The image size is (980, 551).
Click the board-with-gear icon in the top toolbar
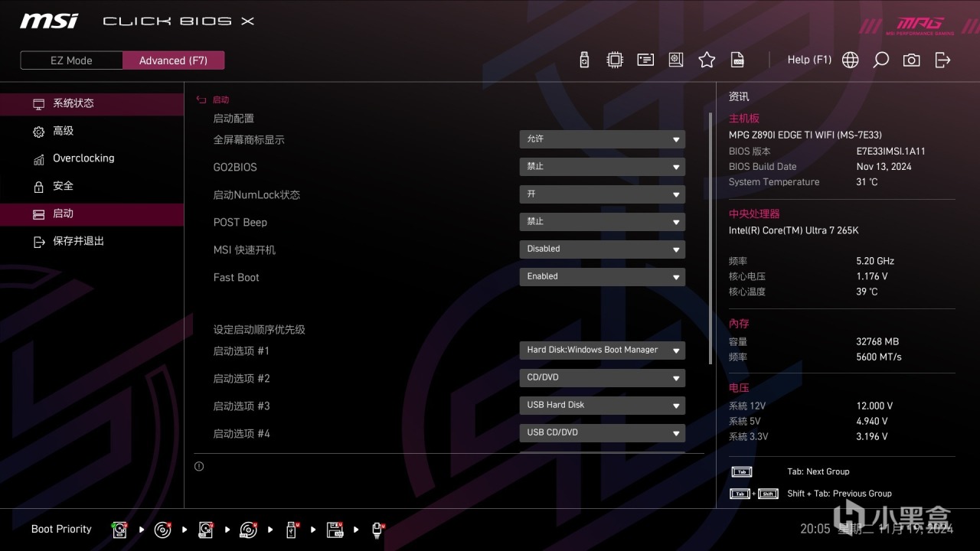(x=676, y=60)
